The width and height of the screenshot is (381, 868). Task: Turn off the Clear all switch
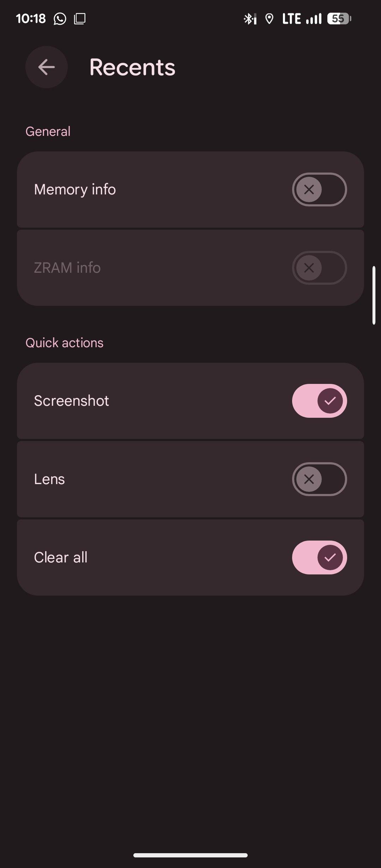tap(319, 557)
